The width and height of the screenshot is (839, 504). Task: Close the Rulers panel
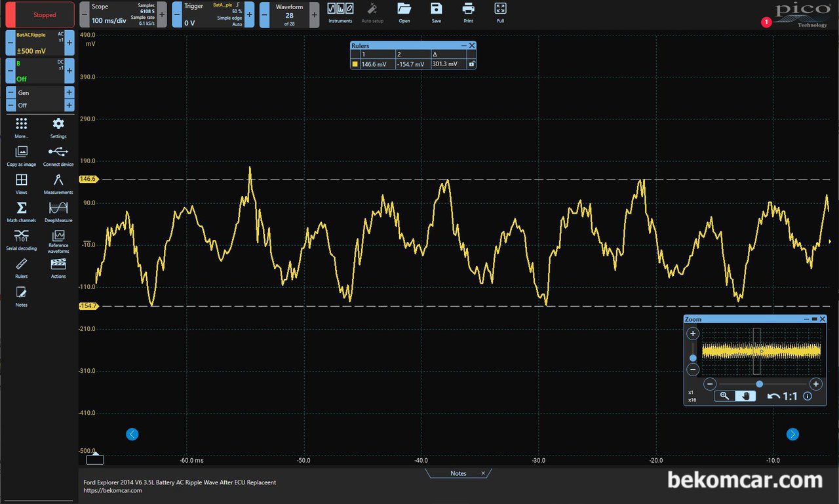(472, 46)
